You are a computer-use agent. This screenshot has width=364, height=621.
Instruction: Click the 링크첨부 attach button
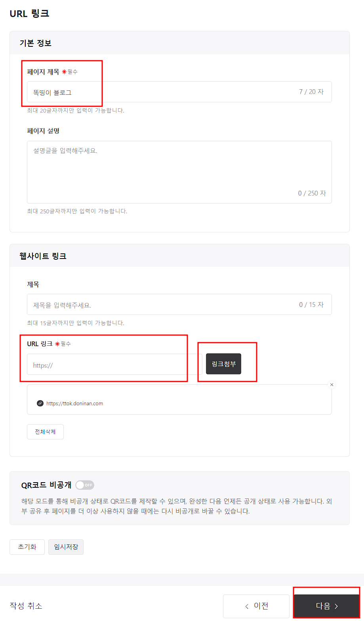pos(223,364)
